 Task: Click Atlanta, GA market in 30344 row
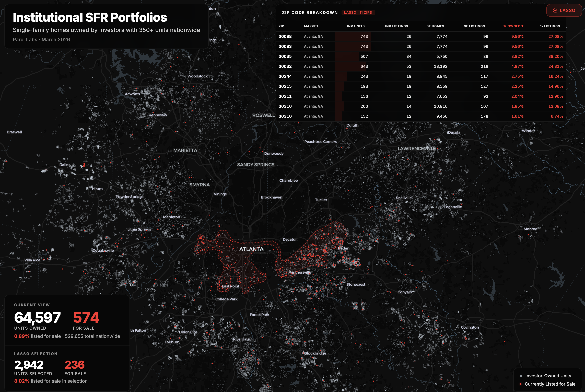313,76
